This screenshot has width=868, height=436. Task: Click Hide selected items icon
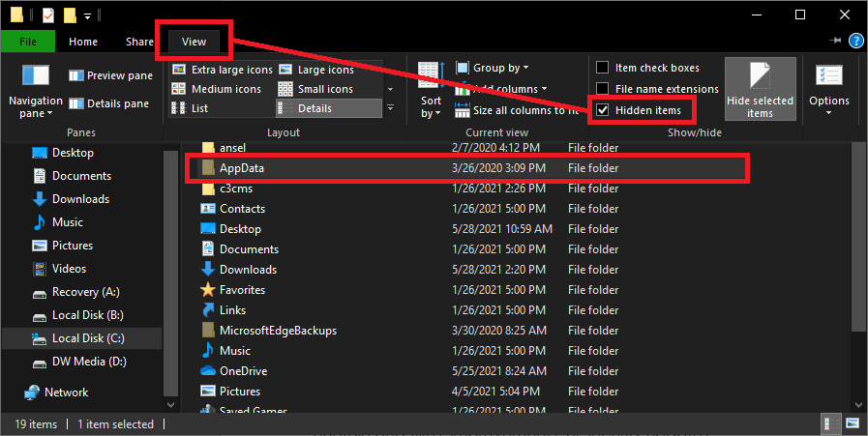[x=760, y=79]
